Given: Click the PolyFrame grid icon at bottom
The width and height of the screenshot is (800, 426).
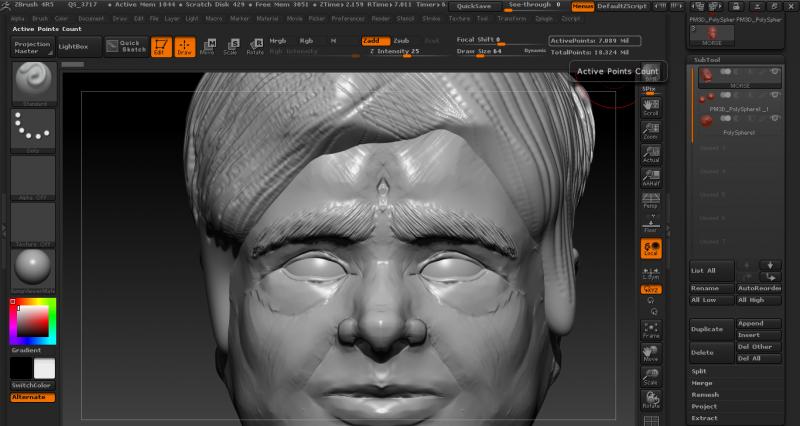Looking at the screenshot, I should [651, 421].
